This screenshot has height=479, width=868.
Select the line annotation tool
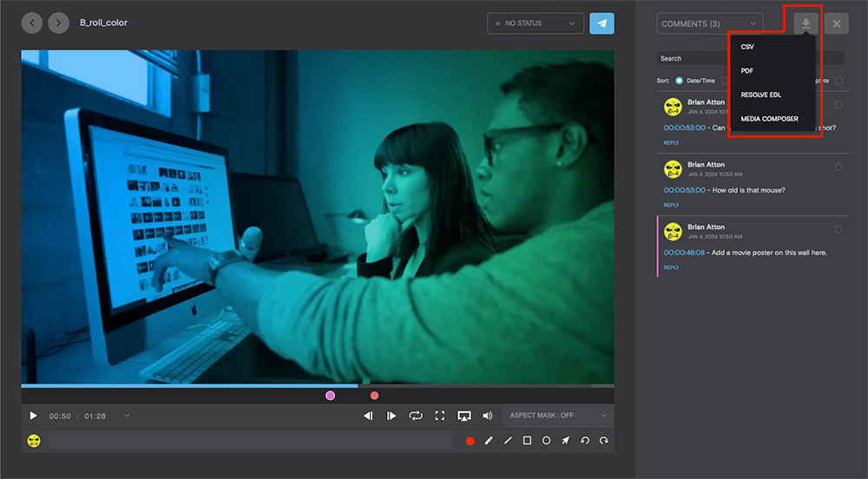(508, 441)
